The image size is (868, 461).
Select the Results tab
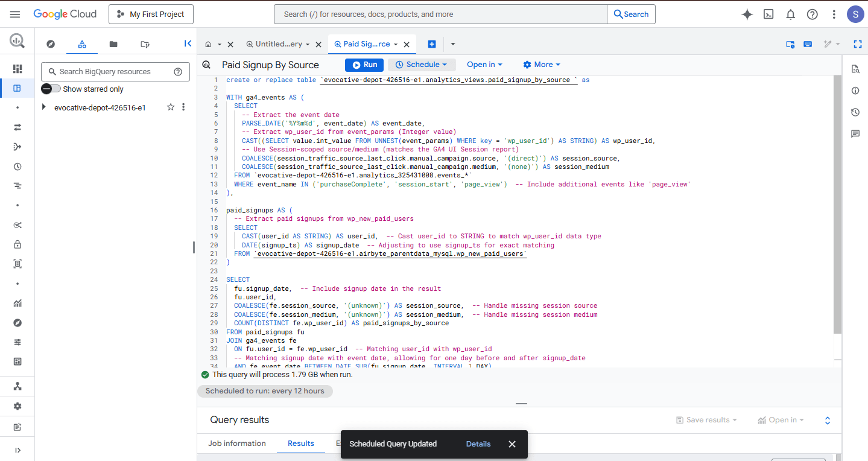[300, 444]
